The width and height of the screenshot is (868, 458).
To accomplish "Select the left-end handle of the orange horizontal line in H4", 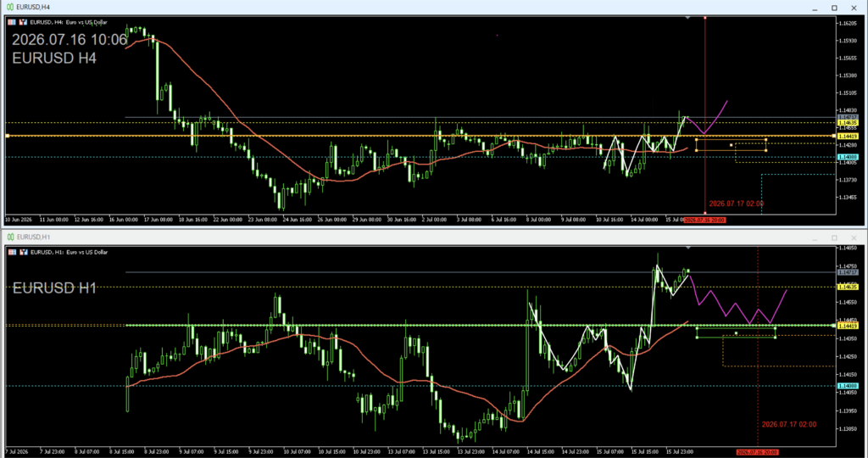I will (7, 136).
